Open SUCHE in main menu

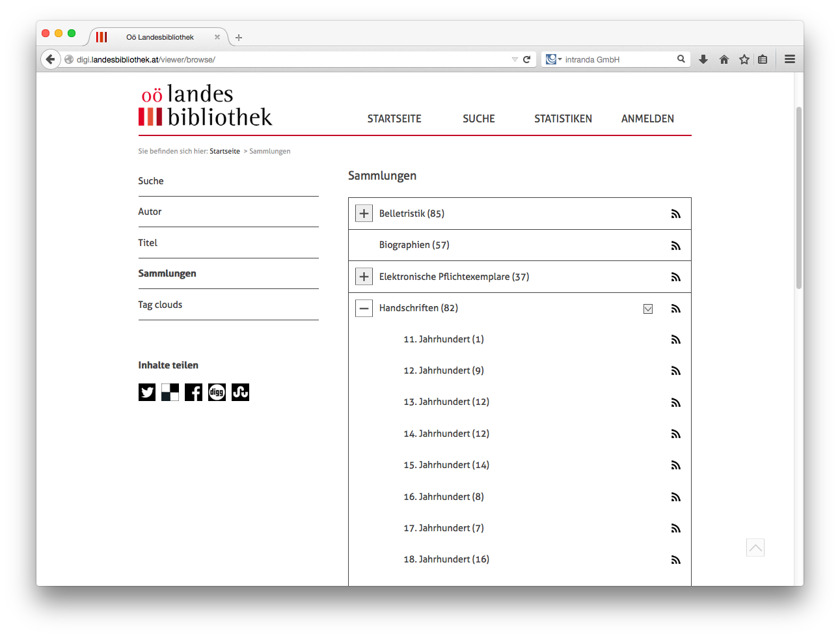pyautogui.click(x=479, y=118)
